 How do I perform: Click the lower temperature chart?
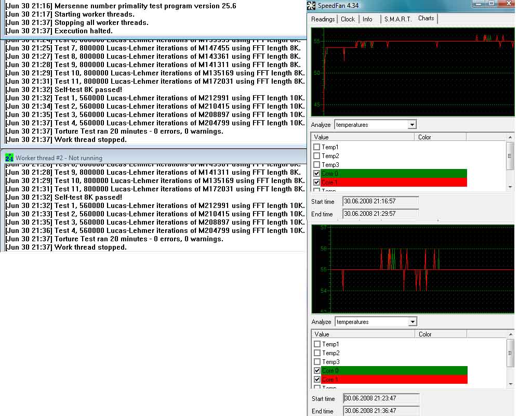coord(413,269)
